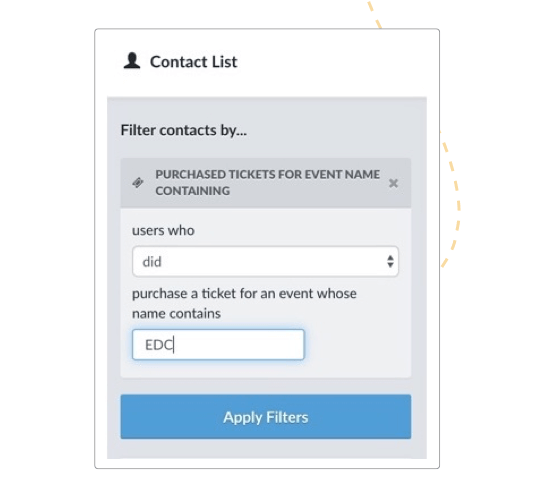Screen dimensions: 534x498
Task: Click the Purchased Tickets For Event Name header
Action: coord(266,183)
